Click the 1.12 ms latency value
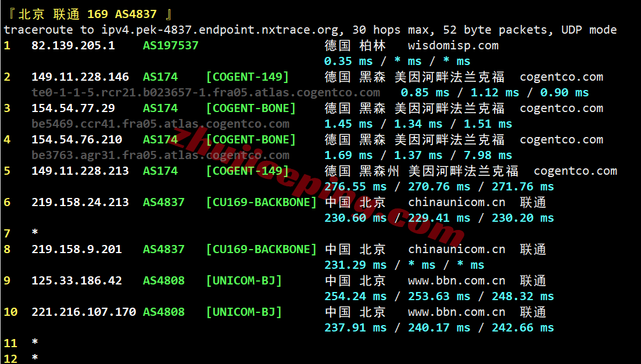The width and height of the screenshot is (641, 364). (495, 93)
